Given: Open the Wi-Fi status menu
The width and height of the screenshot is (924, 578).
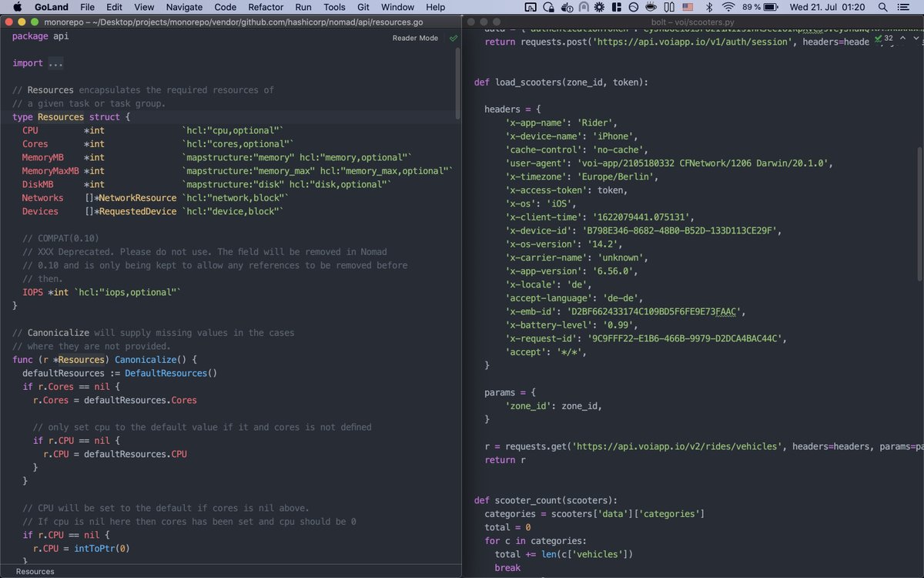Looking at the screenshot, I should 728,7.
